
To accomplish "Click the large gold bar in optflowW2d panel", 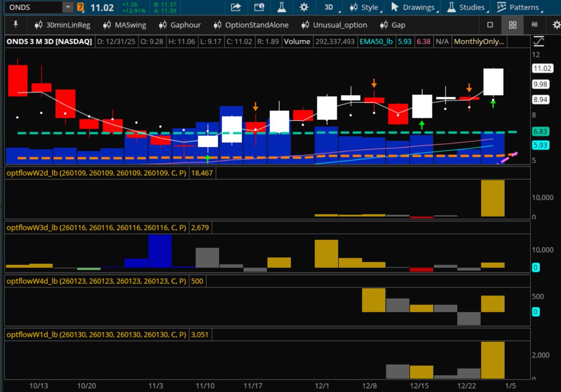I will (493, 198).
